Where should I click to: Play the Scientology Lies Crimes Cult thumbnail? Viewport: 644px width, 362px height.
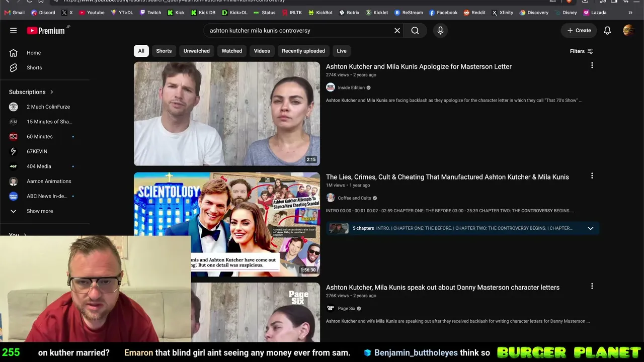coord(227,224)
